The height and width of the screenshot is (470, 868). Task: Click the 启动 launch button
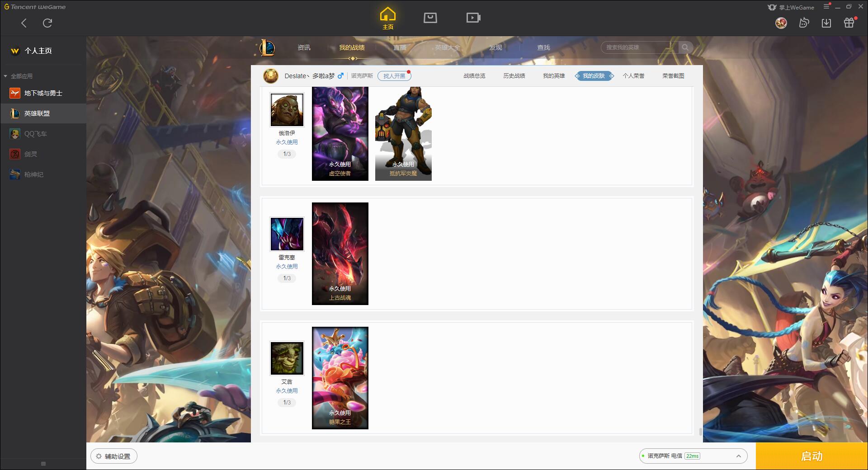[x=811, y=456]
